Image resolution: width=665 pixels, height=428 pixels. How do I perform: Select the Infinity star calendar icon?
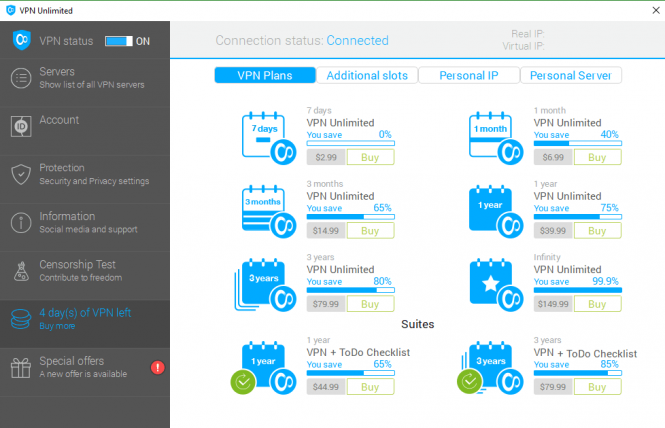pos(496,285)
